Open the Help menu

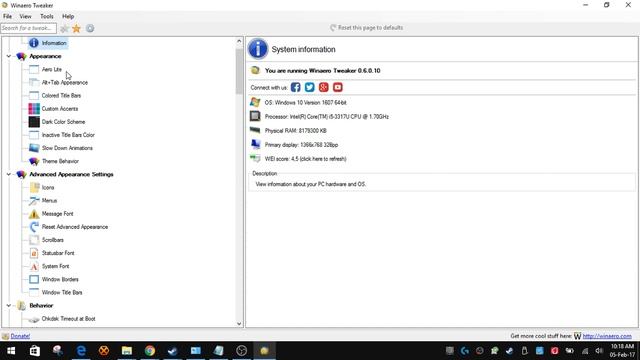point(68,16)
